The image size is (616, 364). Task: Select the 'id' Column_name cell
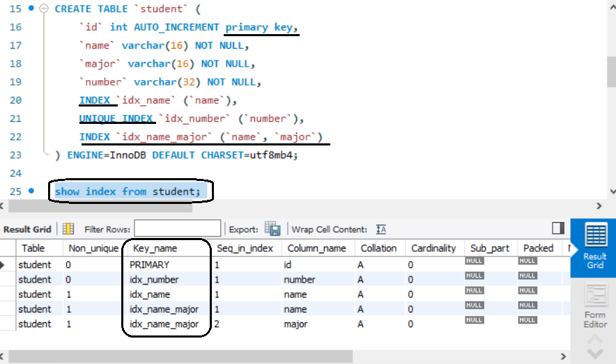click(288, 264)
